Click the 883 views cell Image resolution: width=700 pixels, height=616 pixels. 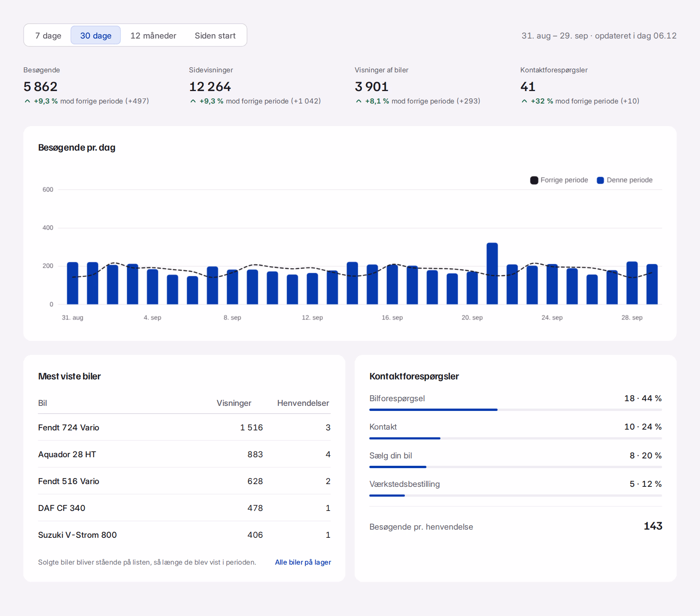pyautogui.click(x=255, y=454)
